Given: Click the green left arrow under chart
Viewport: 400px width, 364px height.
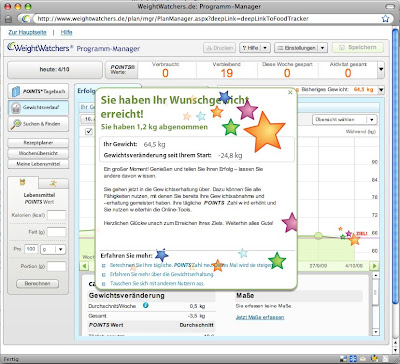Looking at the screenshot, I should click(84, 266).
